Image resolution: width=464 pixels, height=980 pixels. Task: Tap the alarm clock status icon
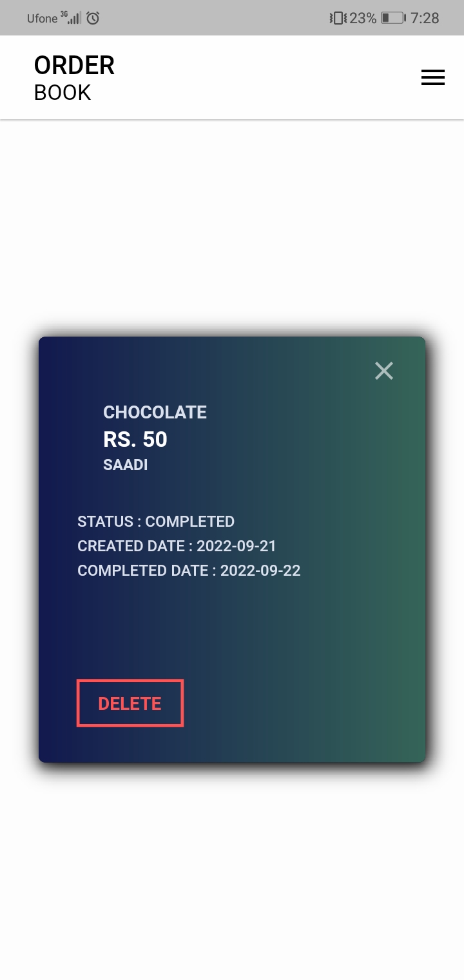(x=93, y=18)
